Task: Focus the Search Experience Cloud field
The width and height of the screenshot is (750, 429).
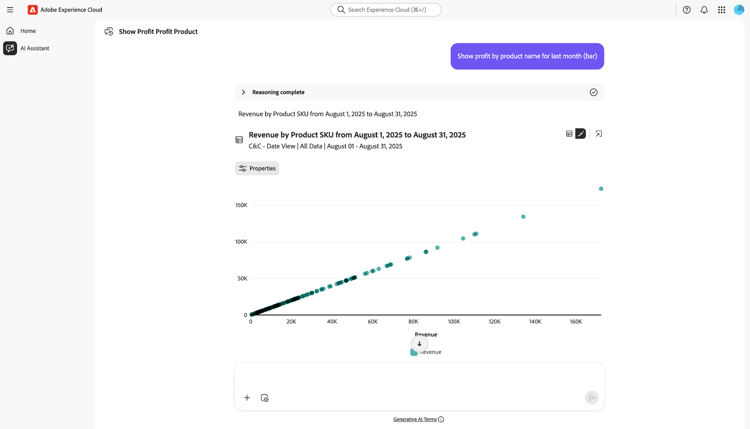Action: (386, 10)
